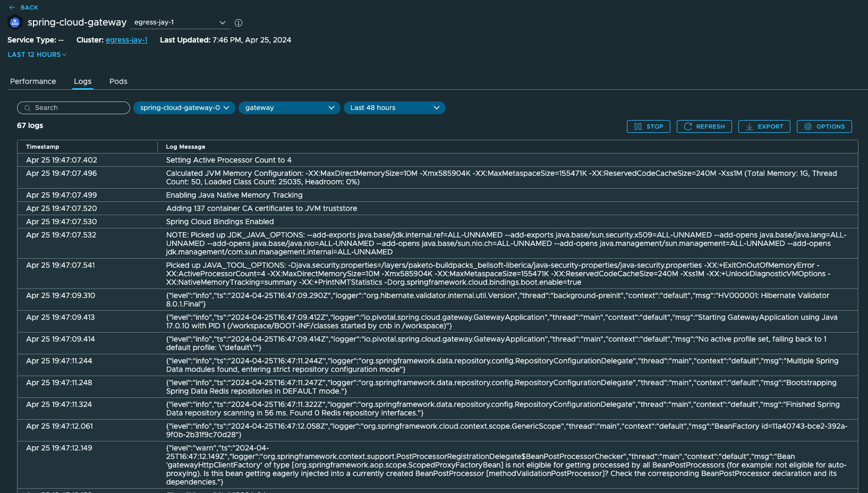The image size is (868, 493).
Task: Click the back arrow icon
Action: [12, 7]
